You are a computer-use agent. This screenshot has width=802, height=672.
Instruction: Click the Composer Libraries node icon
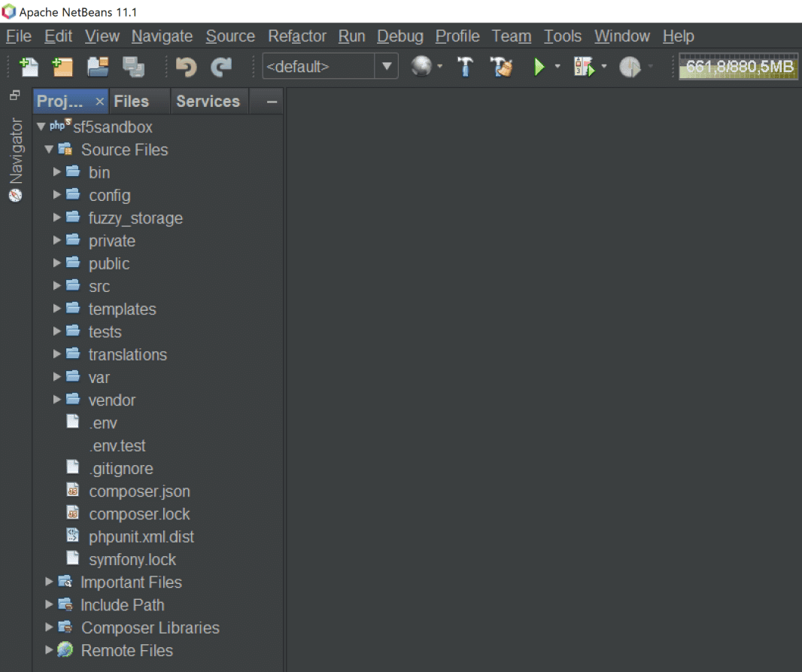tap(65, 627)
